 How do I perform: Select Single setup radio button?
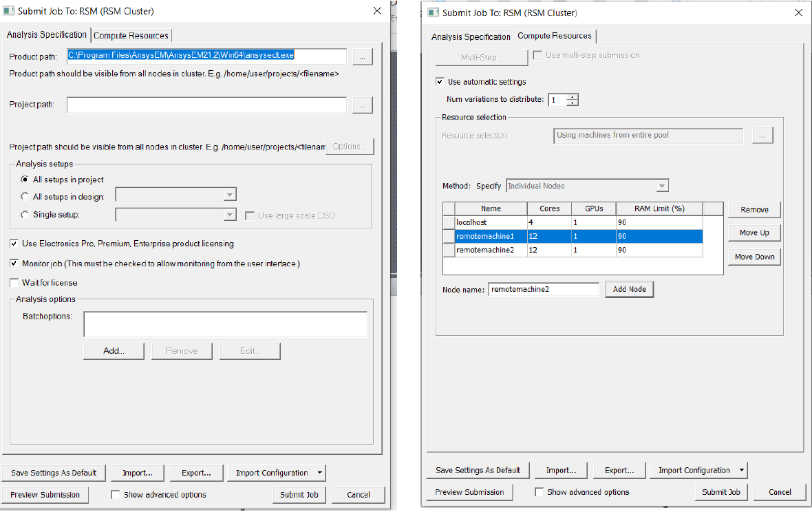click(x=25, y=215)
